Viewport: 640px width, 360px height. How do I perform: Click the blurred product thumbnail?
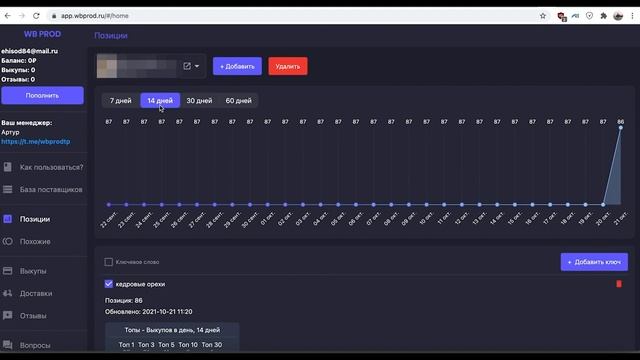tap(107, 66)
